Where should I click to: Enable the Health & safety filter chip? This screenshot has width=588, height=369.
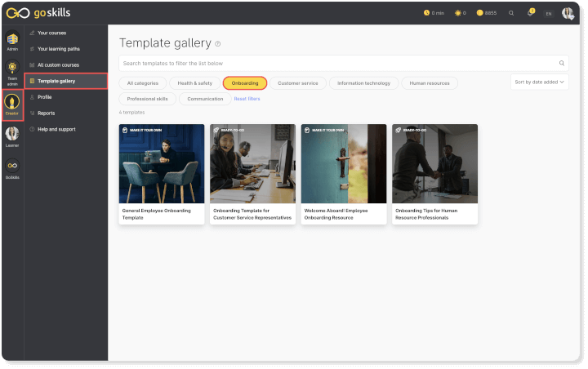[x=195, y=82]
